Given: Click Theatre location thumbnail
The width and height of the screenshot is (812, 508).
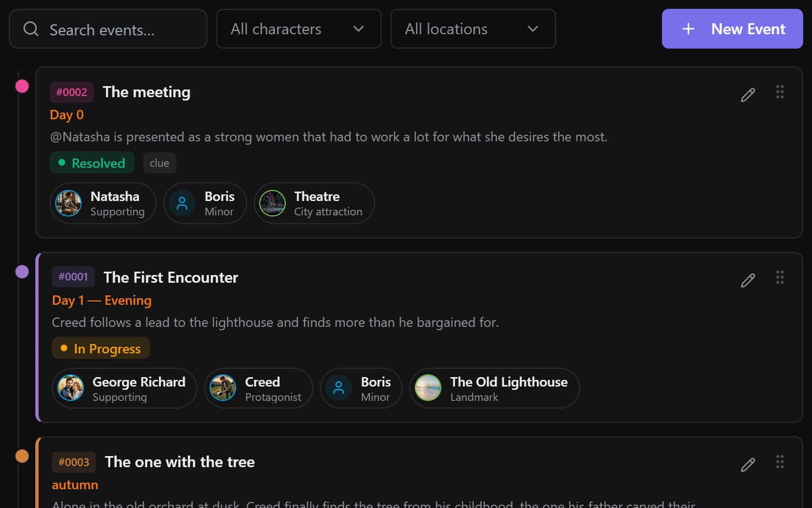Looking at the screenshot, I should [x=273, y=203].
